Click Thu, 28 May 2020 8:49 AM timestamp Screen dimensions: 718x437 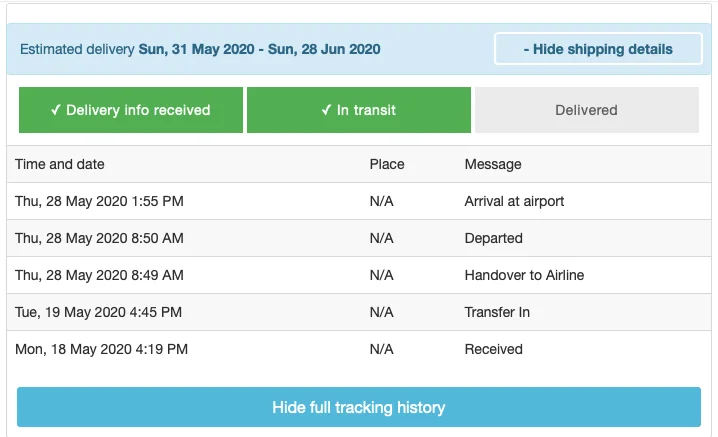click(x=99, y=275)
